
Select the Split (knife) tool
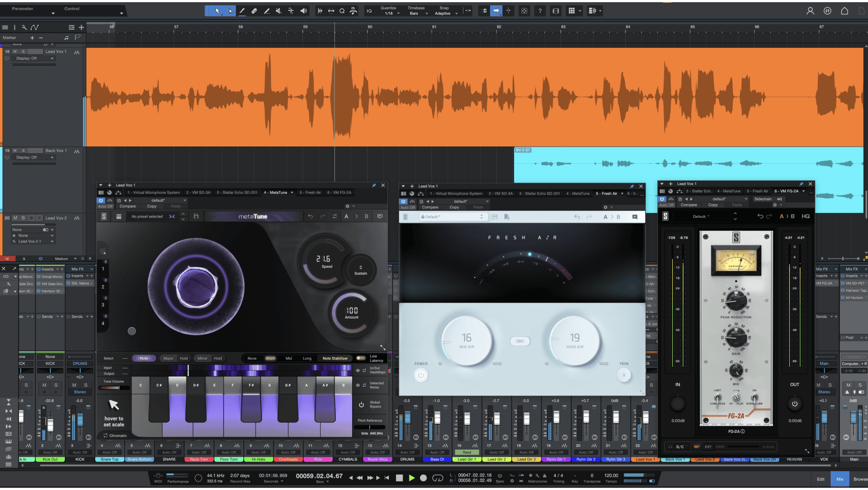[x=242, y=11]
